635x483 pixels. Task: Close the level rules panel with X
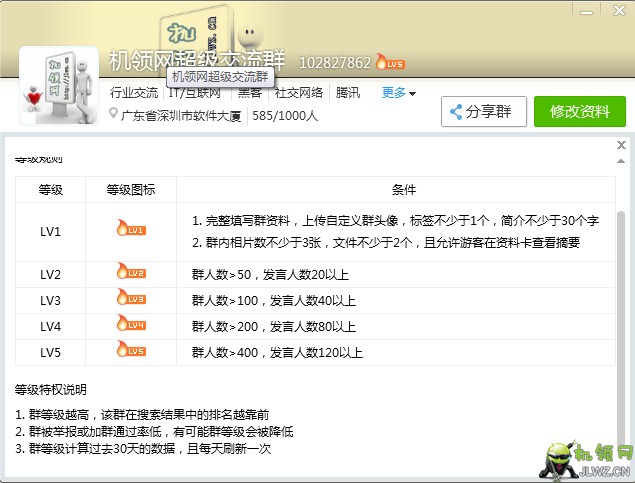[x=621, y=145]
